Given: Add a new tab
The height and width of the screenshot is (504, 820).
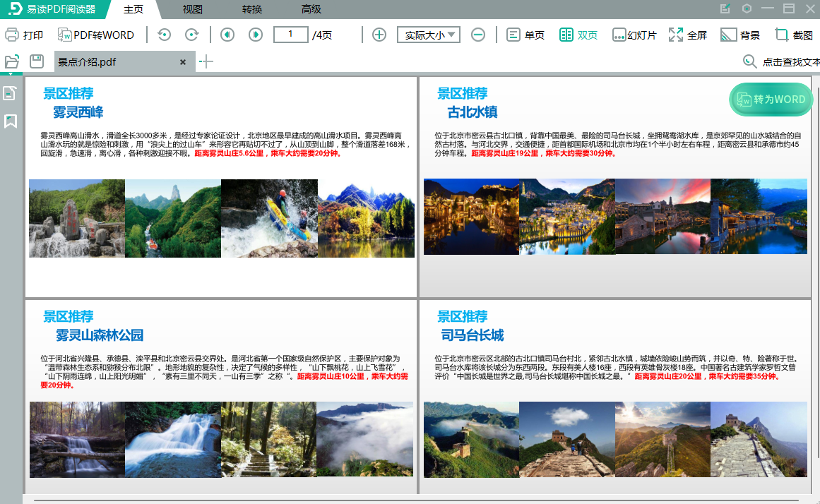Looking at the screenshot, I should (206, 61).
